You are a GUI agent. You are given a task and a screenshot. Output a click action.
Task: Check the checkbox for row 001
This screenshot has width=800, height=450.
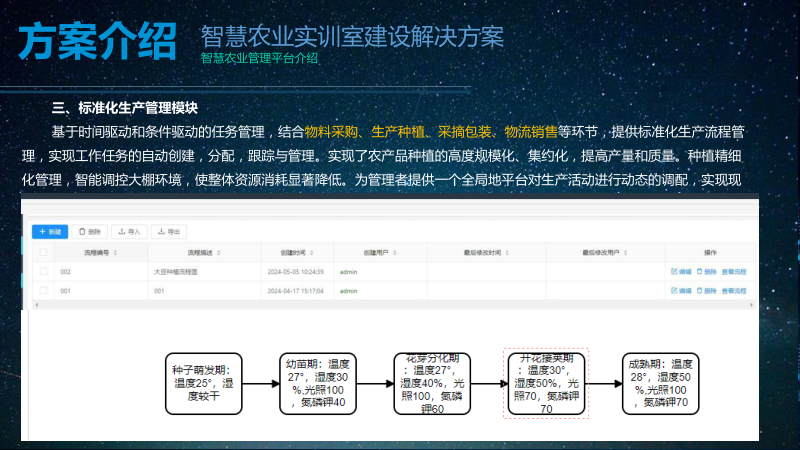pyautogui.click(x=43, y=291)
